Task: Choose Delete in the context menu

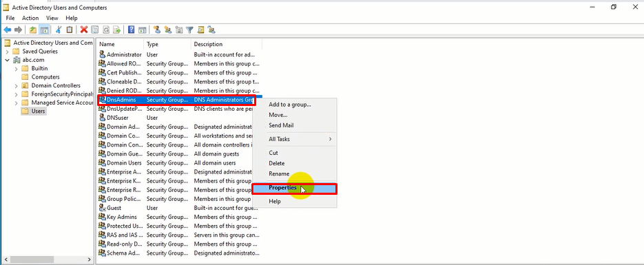Action: (x=295, y=163)
